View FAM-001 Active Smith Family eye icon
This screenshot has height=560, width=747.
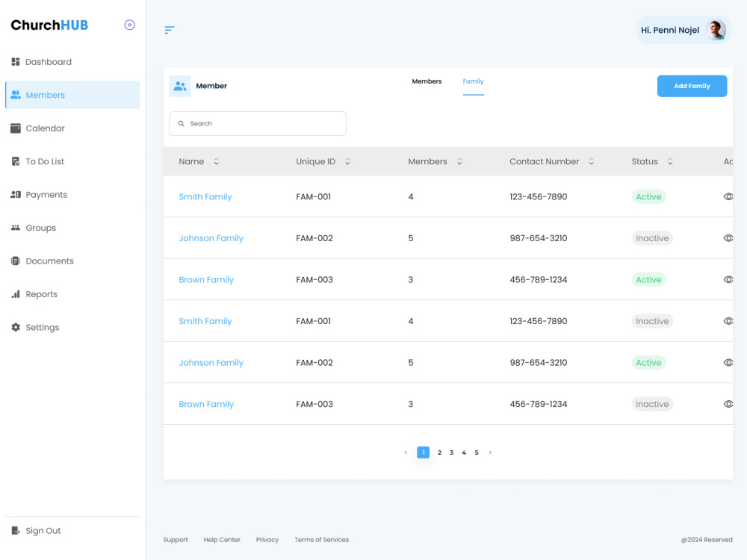coord(728,196)
